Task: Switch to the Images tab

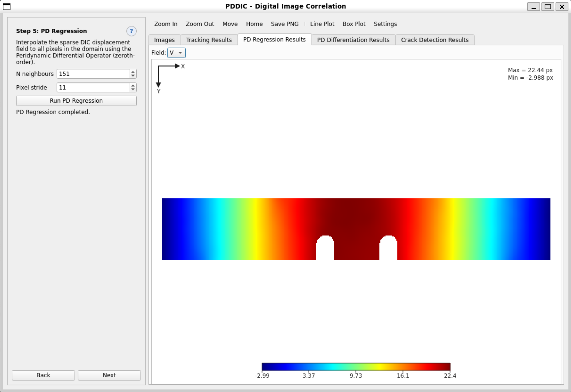Action: (x=164, y=40)
